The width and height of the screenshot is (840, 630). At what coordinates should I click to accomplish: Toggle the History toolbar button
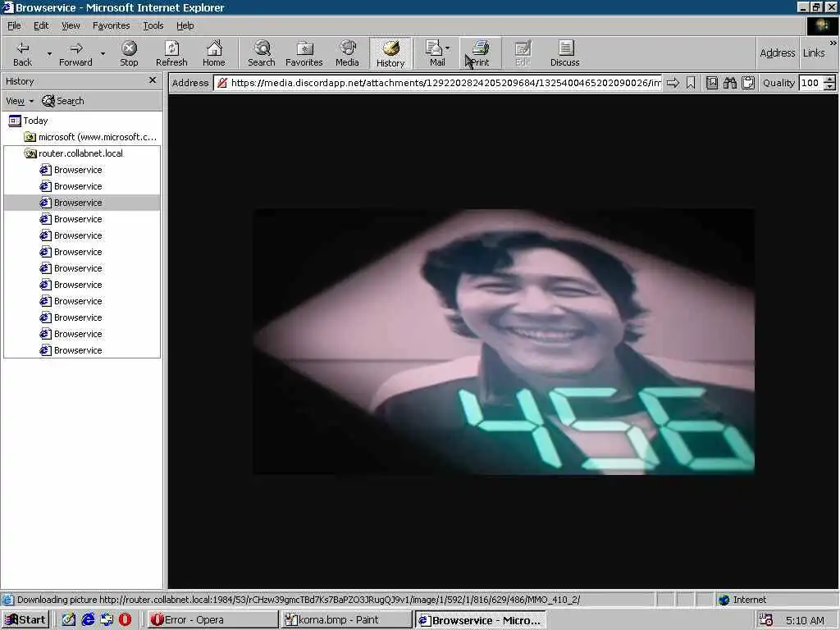click(x=390, y=53)
